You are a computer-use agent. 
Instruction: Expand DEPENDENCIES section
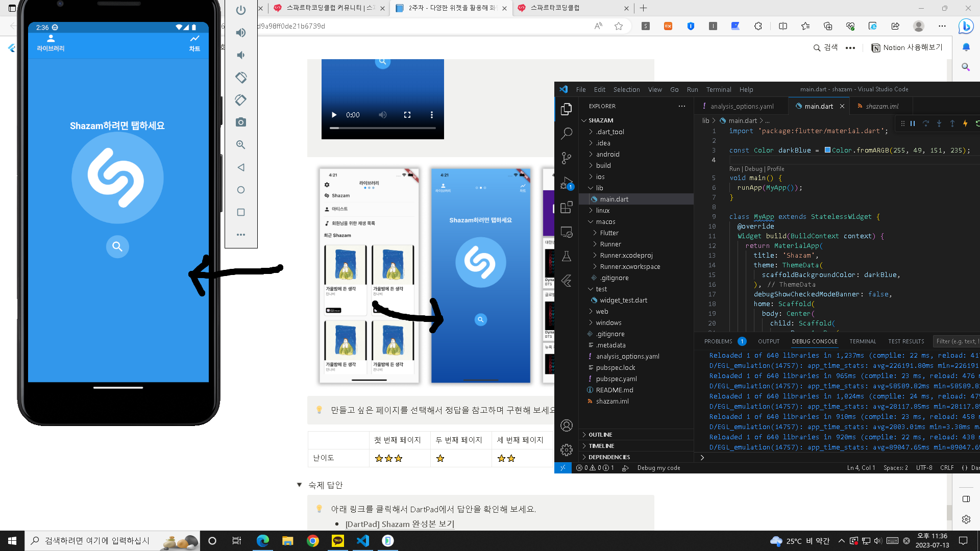609,457
